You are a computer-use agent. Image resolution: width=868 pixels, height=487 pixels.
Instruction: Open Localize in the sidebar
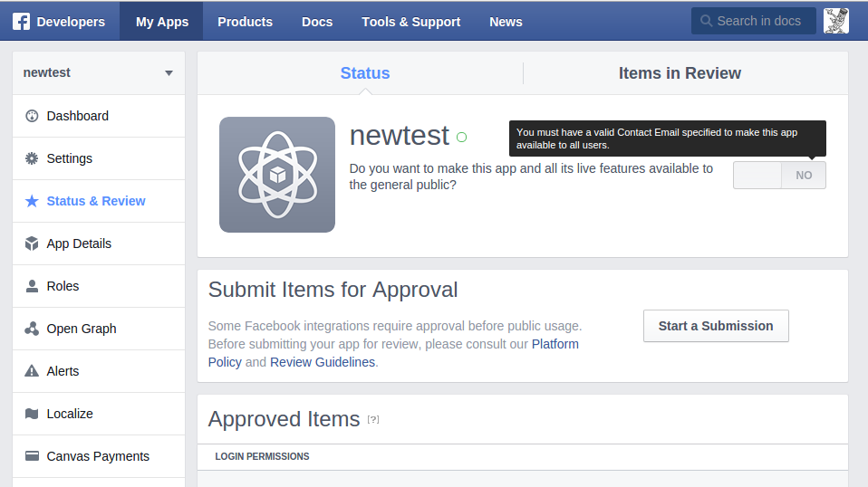click(99, 414)
